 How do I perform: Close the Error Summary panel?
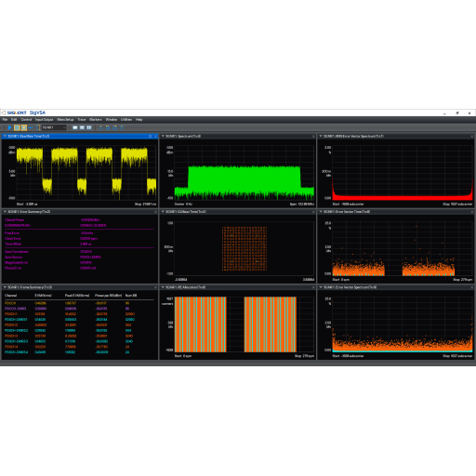pos(155,212)
